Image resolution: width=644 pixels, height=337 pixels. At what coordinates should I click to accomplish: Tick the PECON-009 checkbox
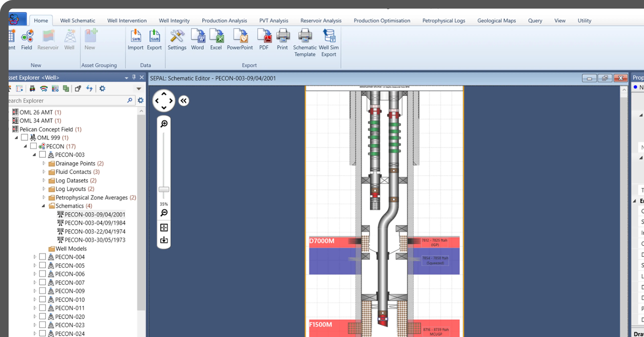coord(43,291)
